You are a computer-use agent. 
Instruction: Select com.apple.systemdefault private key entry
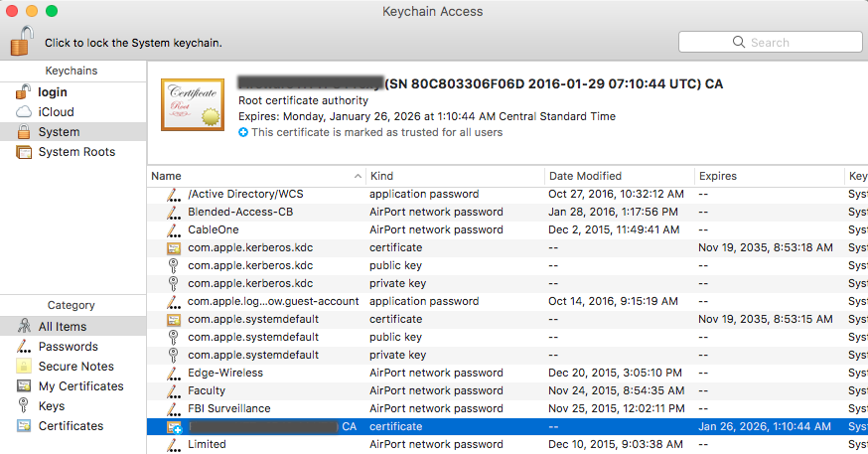point(507,355)
